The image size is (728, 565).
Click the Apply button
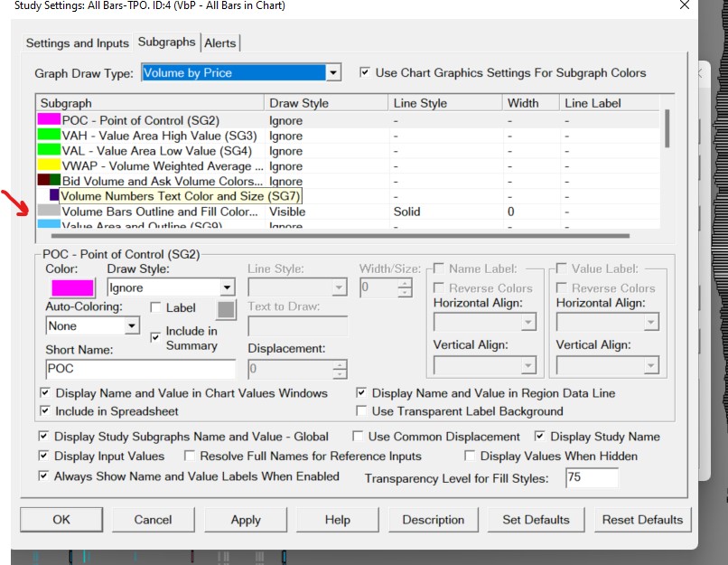point(246,520)
